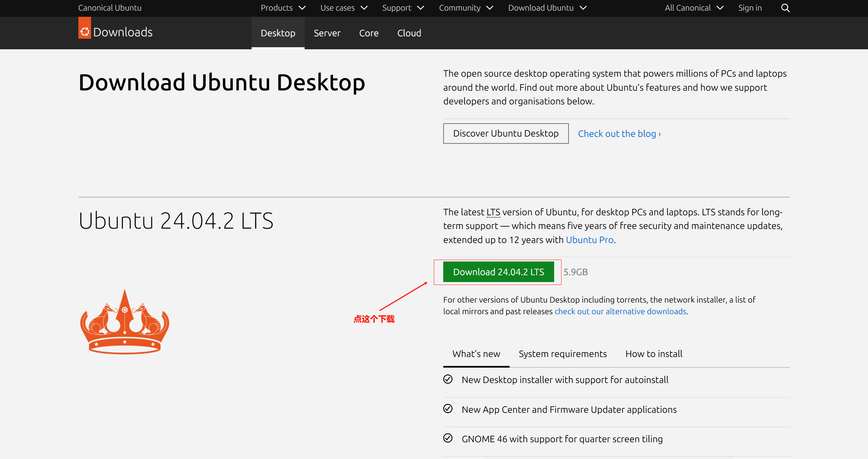Expand the Community menu chevron
The width and height of the screenshot is (868, 459).
pos(490,8)
